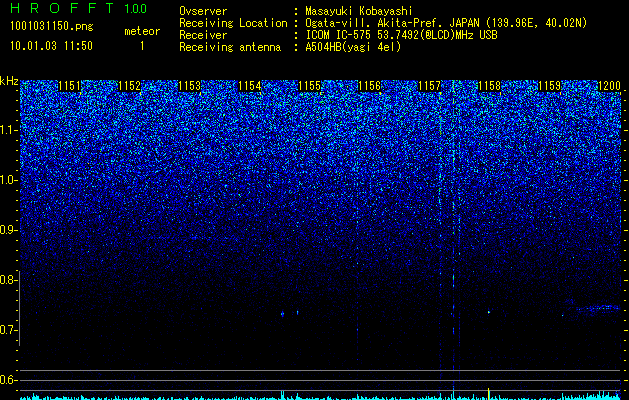Click the echo spot just after 1158

click(x=489, y=312)
